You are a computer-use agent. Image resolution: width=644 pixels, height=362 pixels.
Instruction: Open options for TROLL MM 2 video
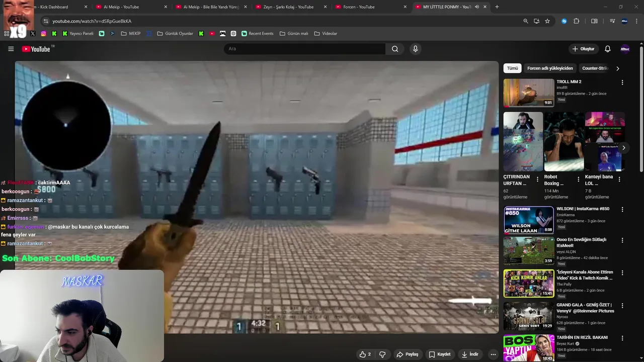pos(622,82)
